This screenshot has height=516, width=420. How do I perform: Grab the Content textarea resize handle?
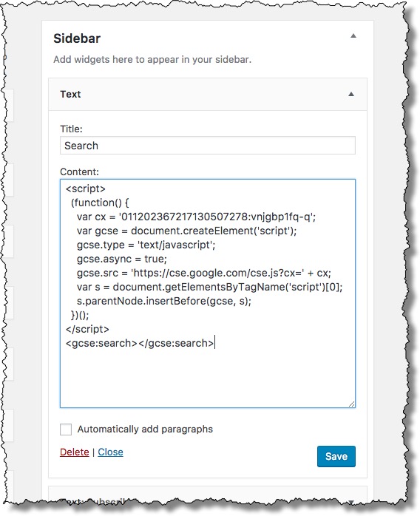(x=351, y=404)
